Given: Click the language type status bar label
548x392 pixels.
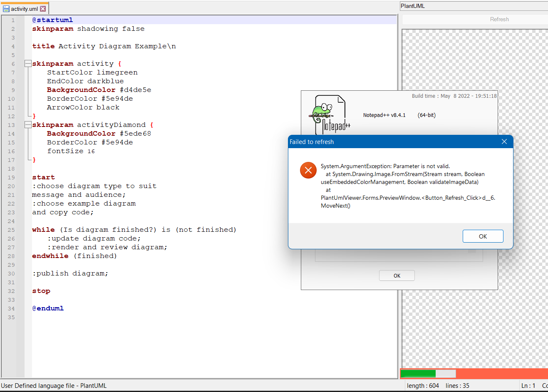Looking at the screenshot, I should 54,386.
